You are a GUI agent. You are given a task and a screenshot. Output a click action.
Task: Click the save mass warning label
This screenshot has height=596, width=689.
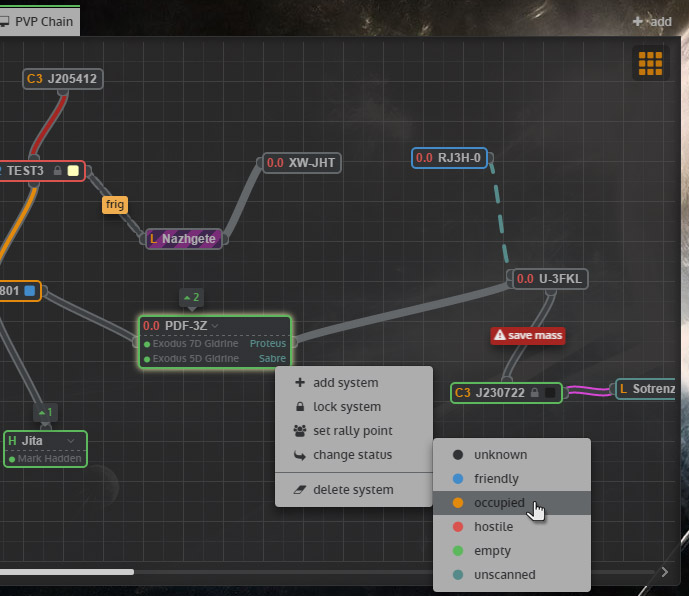528,335
